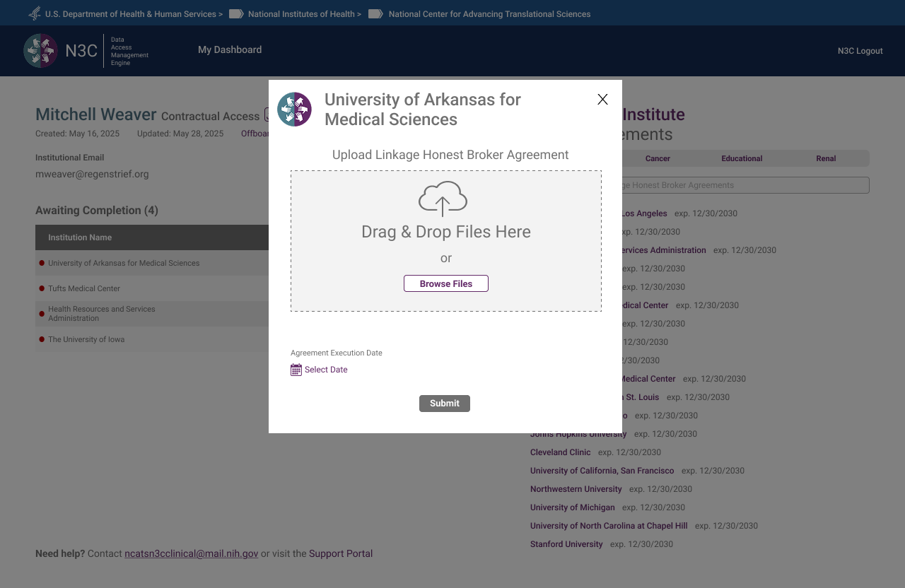
Task: Click the cloud upload icon in the drop zone
Action: (443, 200)
